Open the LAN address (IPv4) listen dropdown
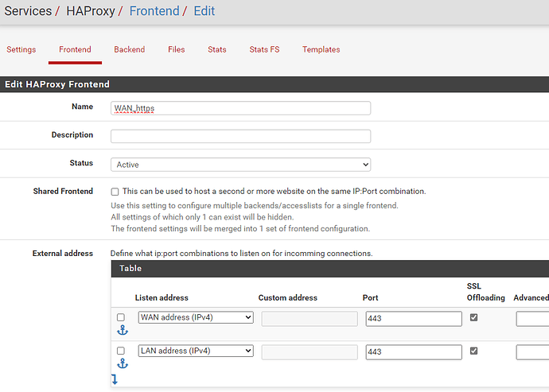Viewport: 549px width, 392px height. (x=196, y=351)
